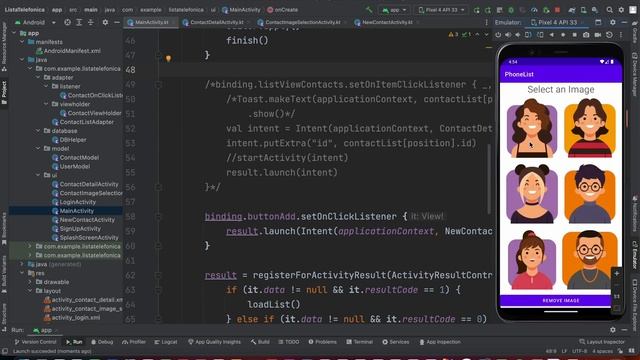Toggle Bookmarks side tool window
640x360 pixels.
click(4, 229)
